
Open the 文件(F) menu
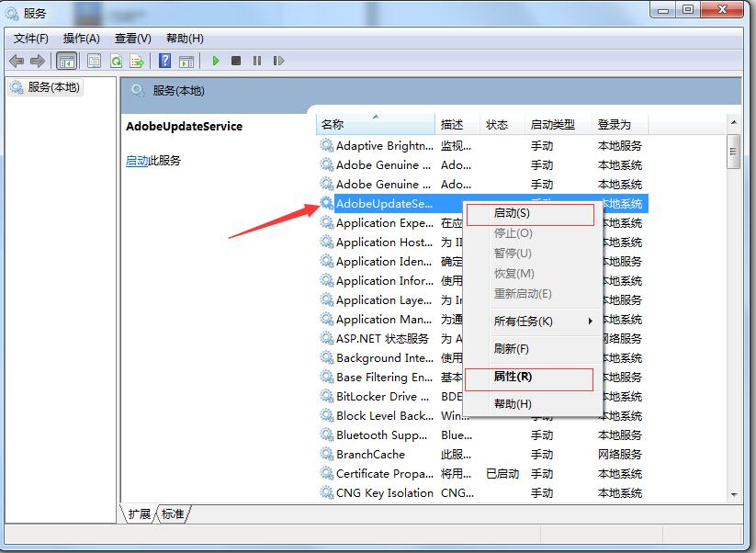(x=30, y=39)
